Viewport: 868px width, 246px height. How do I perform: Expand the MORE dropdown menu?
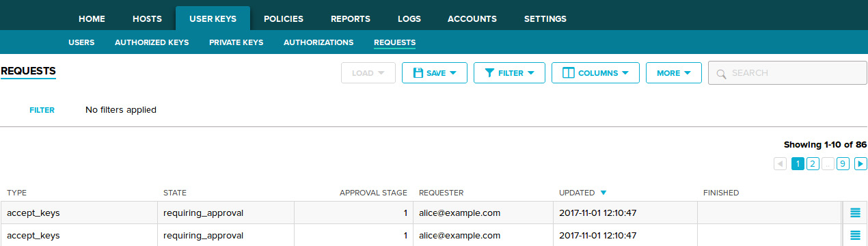coord(674,73)
